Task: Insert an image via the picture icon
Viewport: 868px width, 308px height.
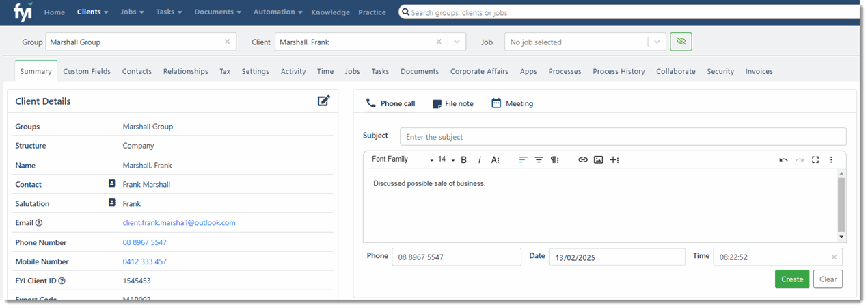Action: [599, 159]
